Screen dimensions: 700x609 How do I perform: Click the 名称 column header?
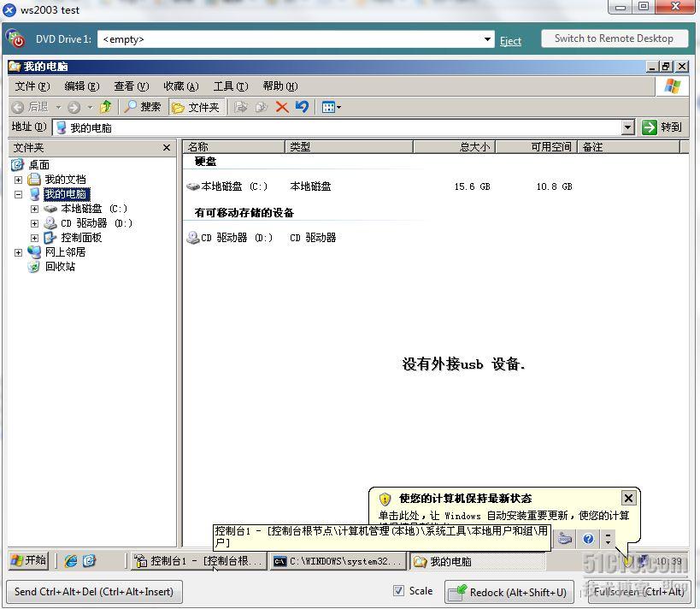tap(234, 147)
